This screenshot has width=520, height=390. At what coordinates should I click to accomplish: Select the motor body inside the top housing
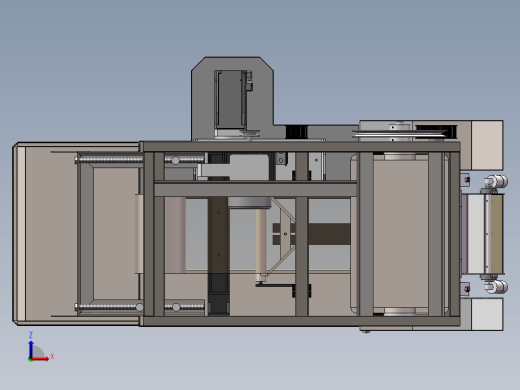(231, 99)
